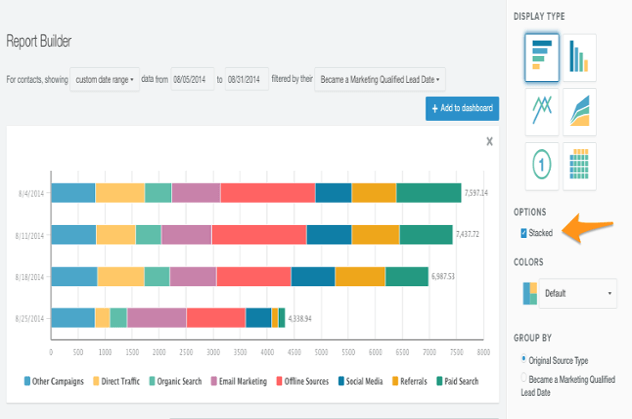Uncheck the Stacked option checkbox
This screenshot has height=419, width=632.
pyautogui.click(x=524, y=233)
